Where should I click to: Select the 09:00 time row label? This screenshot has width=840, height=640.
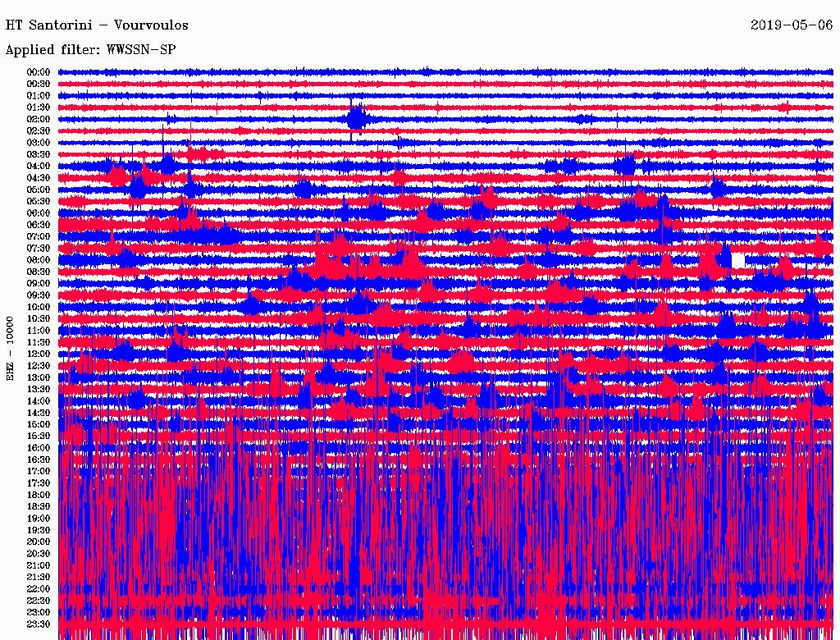click(x=39, y=284)
